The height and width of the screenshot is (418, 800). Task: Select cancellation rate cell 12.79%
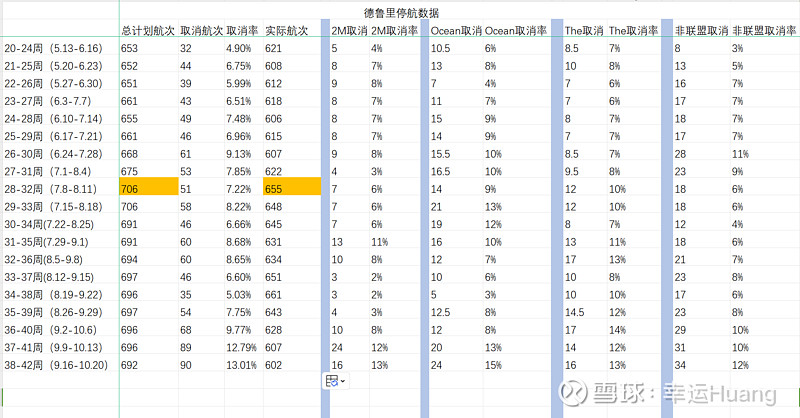pyautogui.click(x=242, y=348)
